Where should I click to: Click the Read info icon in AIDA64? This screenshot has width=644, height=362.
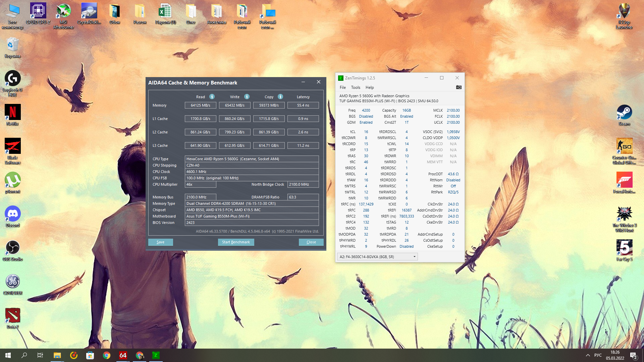click(212, 97)
